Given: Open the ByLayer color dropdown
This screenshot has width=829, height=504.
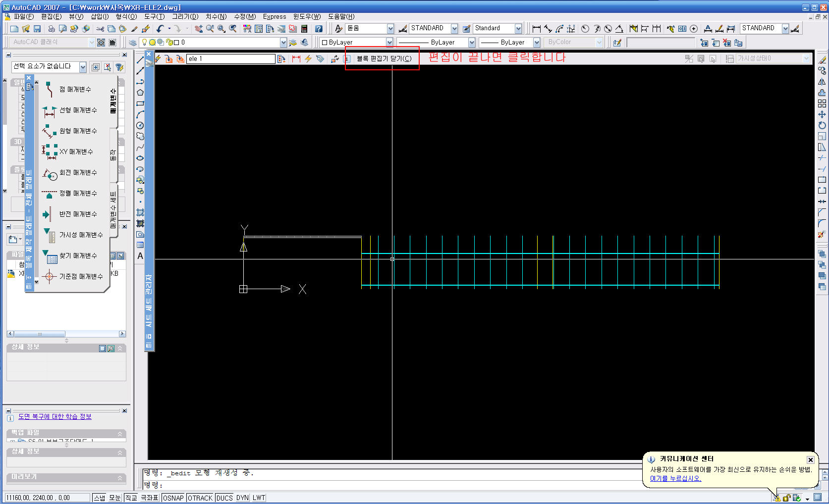Looking at the screenshot, I should click(389, 43).
